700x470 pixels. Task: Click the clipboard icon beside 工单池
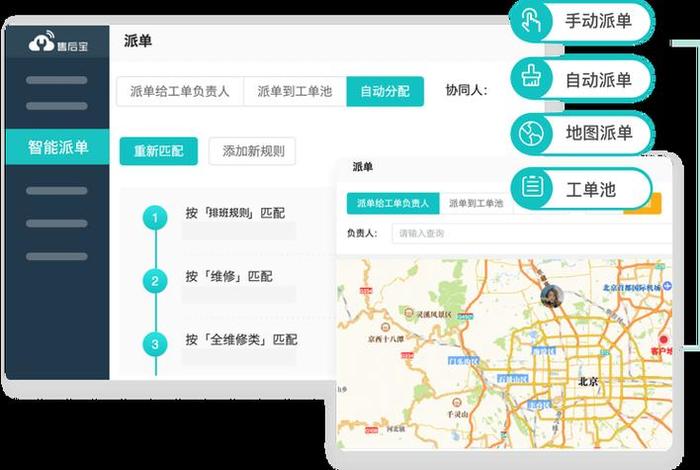pyautogui.click(x=532, y=187)
